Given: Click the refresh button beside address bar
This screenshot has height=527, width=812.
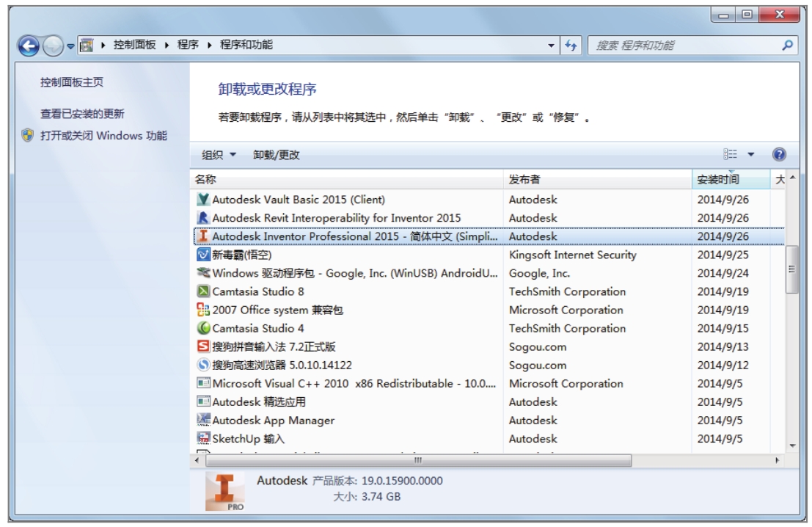Looking at the screenshot, I should point(571,45).
